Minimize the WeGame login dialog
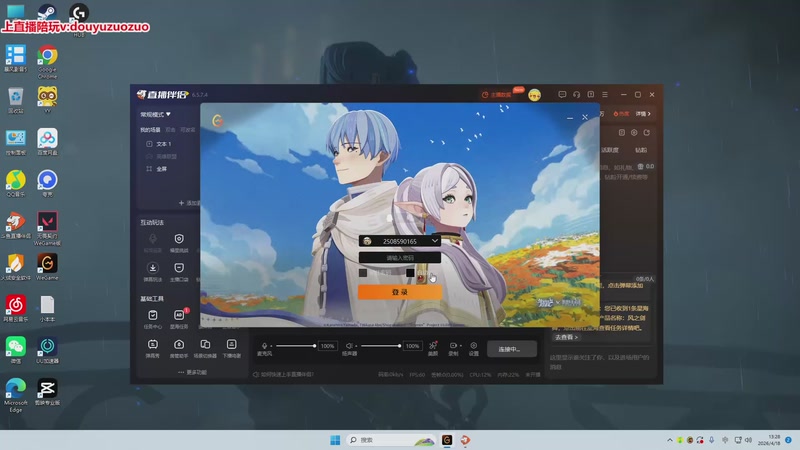 pos(570,118)
